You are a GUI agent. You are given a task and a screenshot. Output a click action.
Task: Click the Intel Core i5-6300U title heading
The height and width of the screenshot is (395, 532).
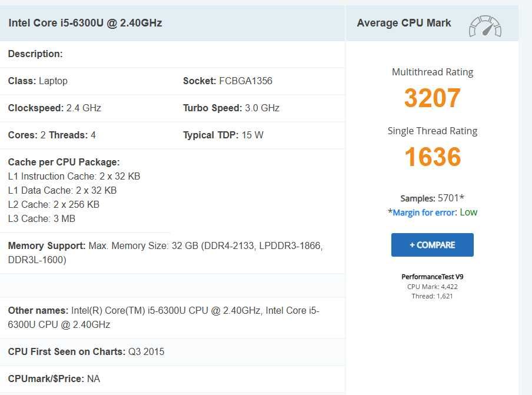coord(85,23)
